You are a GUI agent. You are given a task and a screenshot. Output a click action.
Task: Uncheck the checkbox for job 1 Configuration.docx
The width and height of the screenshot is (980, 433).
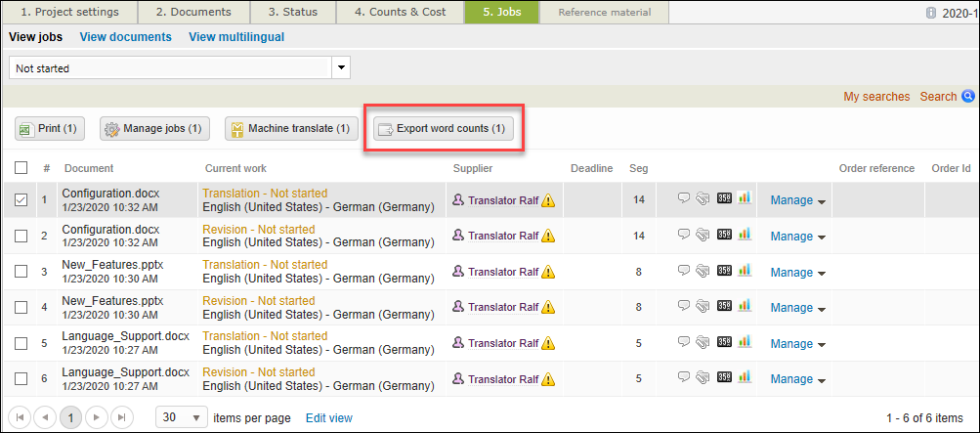pos(21,200)
